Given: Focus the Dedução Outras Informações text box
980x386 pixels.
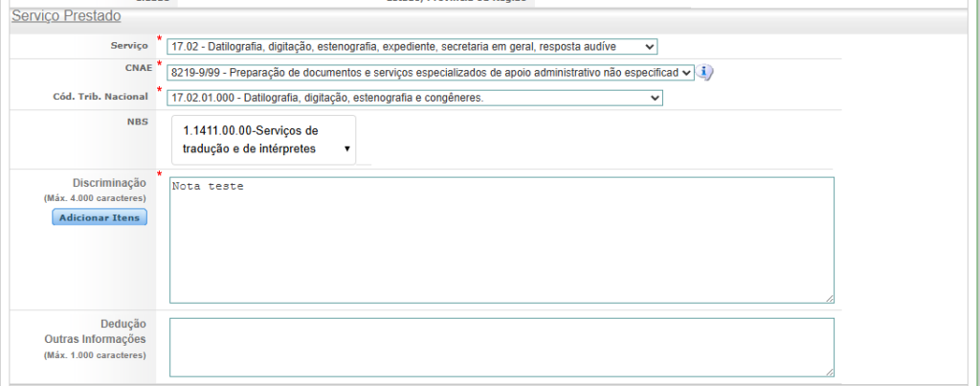Looking at the screenshot, I should pyautogui.click(x=501, y=347).
